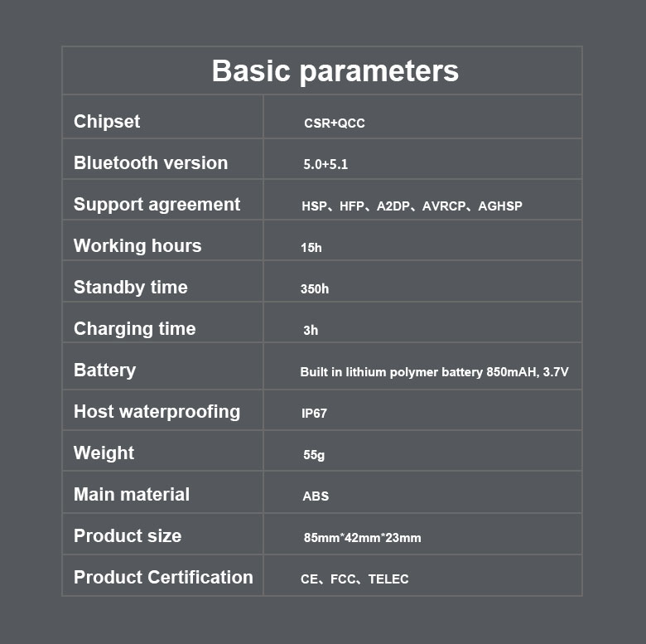Select the Chipset row label

coord(107,122)
